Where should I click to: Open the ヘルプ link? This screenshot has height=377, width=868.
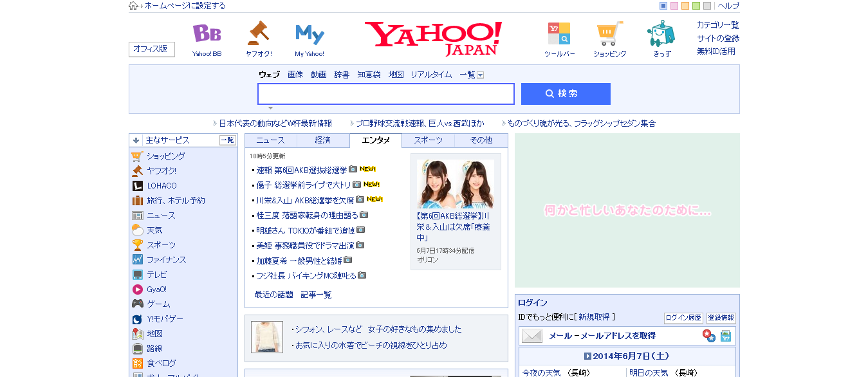pos(728,6)
